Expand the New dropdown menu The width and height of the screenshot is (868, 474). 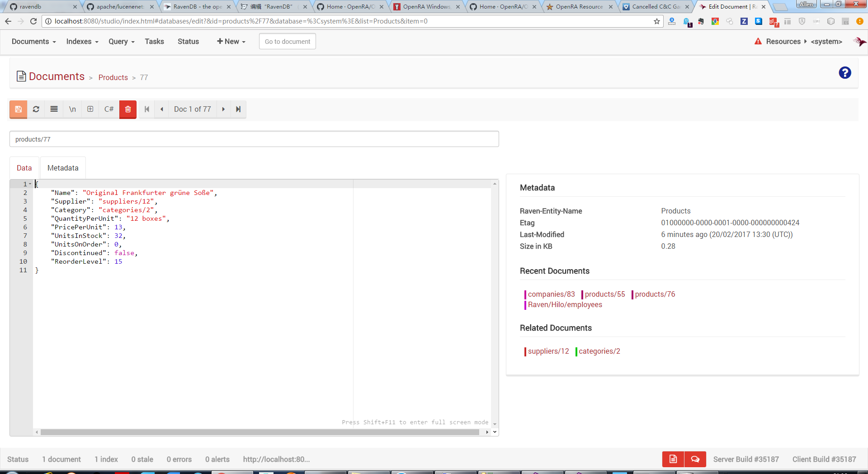(231, 42)
